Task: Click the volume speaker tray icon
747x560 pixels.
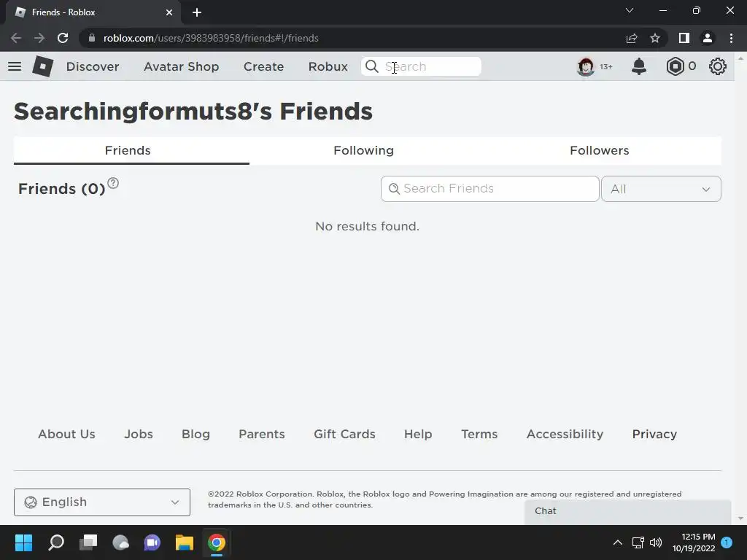Action: point(656,542)
